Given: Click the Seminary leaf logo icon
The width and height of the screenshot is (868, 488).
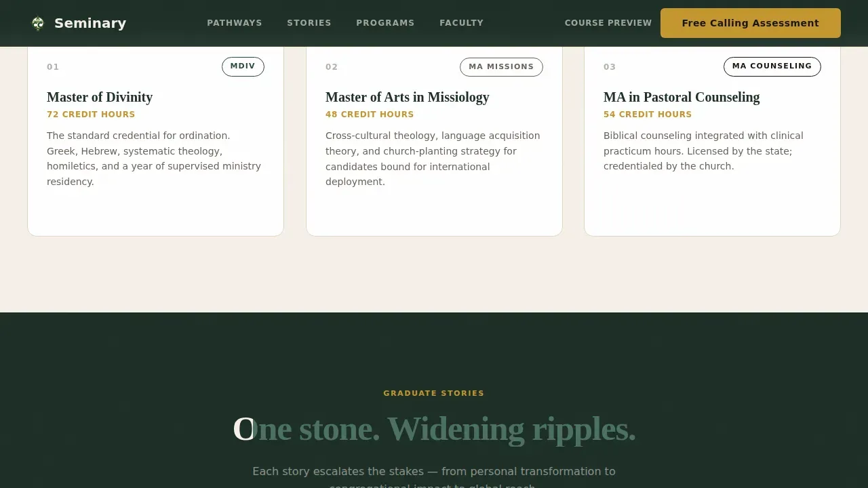Looking at the screenshot, I should 38,24.
